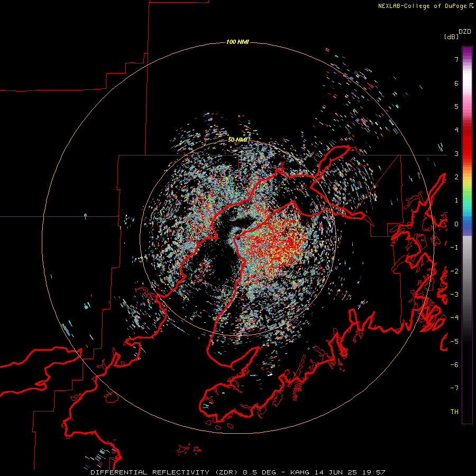Click the -4 value on the dB scale

point(454,318)
